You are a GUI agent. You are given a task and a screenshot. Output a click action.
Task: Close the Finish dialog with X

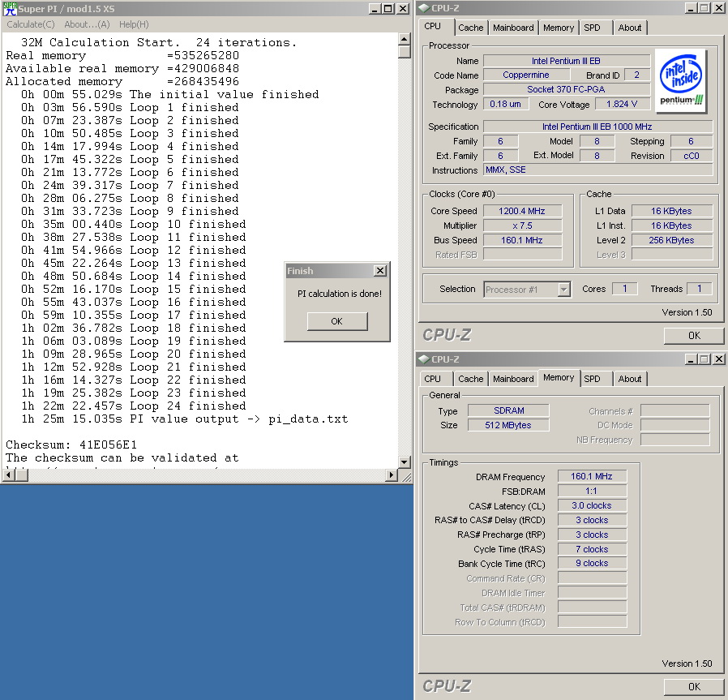pos(379,270)
